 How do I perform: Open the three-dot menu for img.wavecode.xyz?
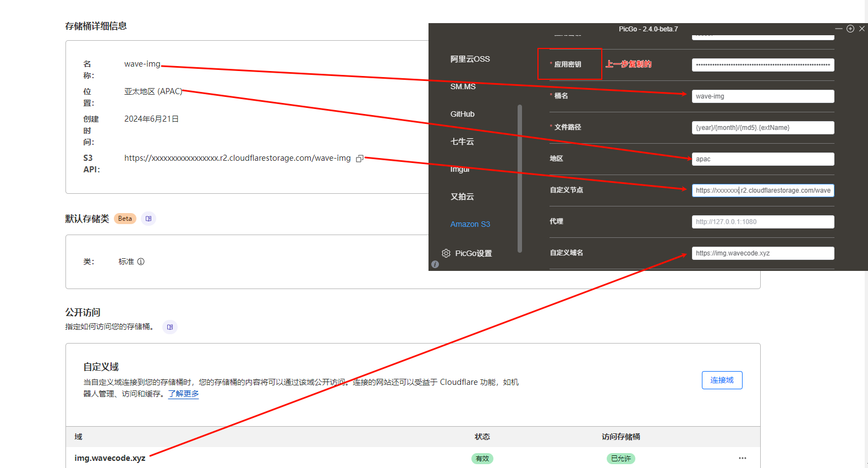743,458
